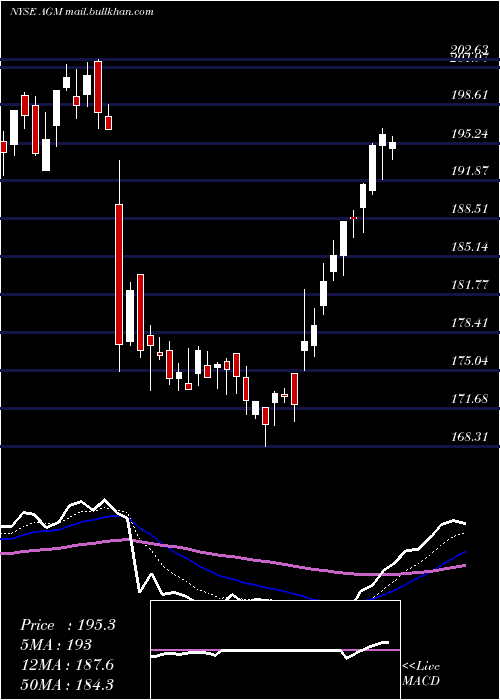Click the 195.24 price level label
500x700 pixels.
[470, 133]
